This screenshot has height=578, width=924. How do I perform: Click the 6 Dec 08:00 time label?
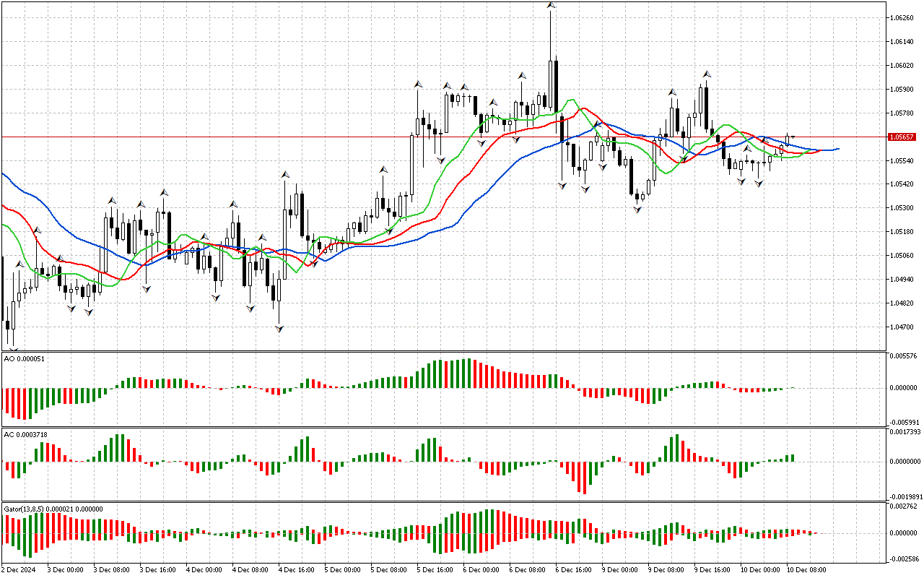[529, 569]
